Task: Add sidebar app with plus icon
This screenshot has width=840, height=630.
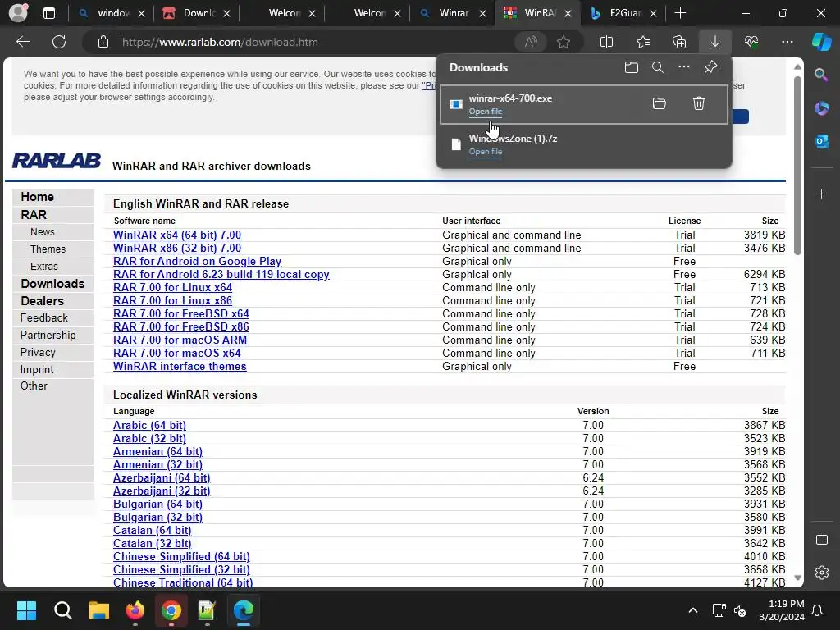Action: 821,194
